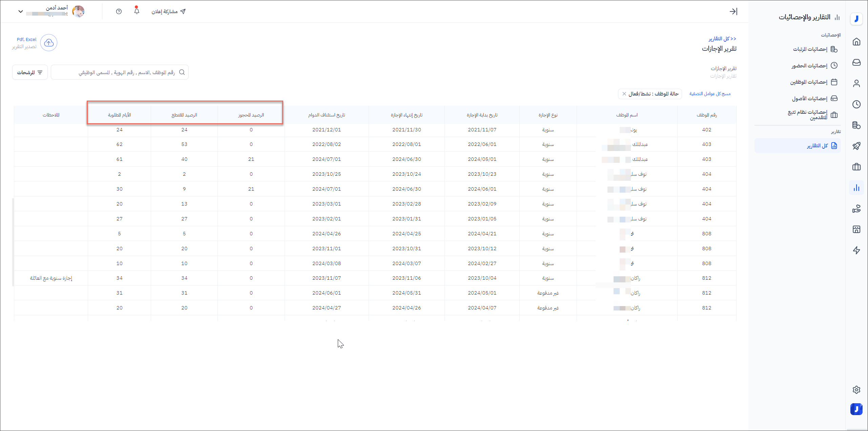Click the lightning bolt icon in rail
868x431 pixels.
(x=856, y=250)
